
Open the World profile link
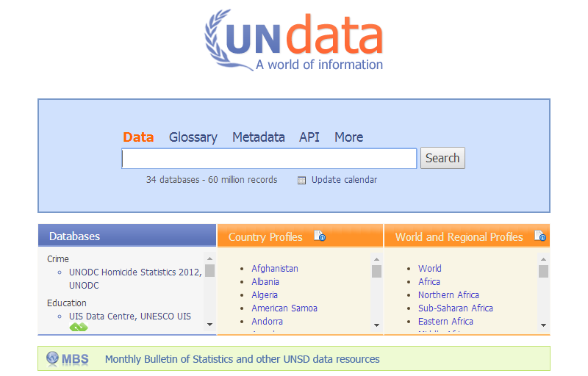(430, 269)
